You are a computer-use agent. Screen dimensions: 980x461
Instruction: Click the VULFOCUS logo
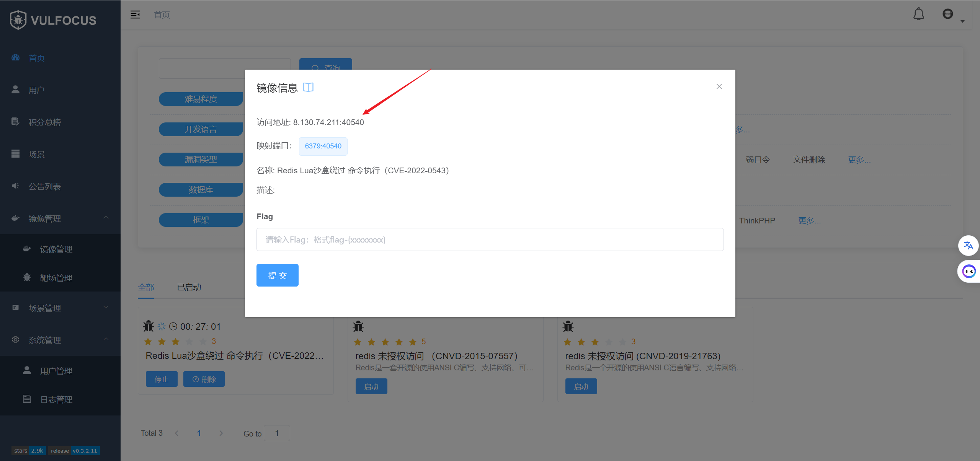coord(53,20)
